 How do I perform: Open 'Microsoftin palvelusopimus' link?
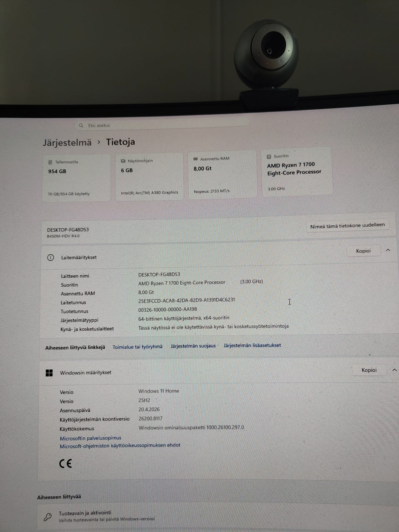91,438
